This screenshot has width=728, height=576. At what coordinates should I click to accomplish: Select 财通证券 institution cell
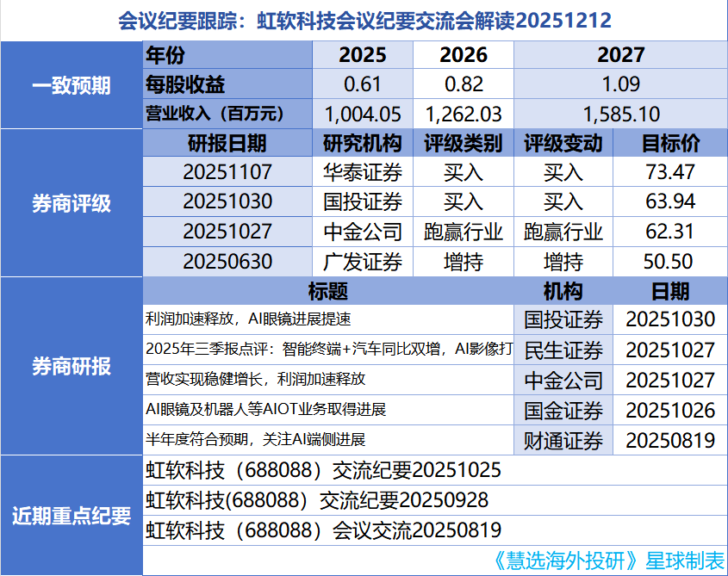point(563,441)
